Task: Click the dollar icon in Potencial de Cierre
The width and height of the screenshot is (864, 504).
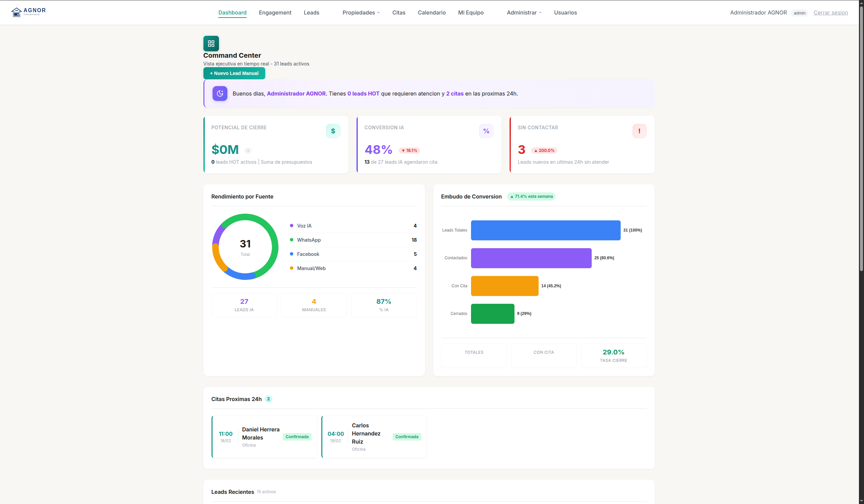Action: point(333,131)
